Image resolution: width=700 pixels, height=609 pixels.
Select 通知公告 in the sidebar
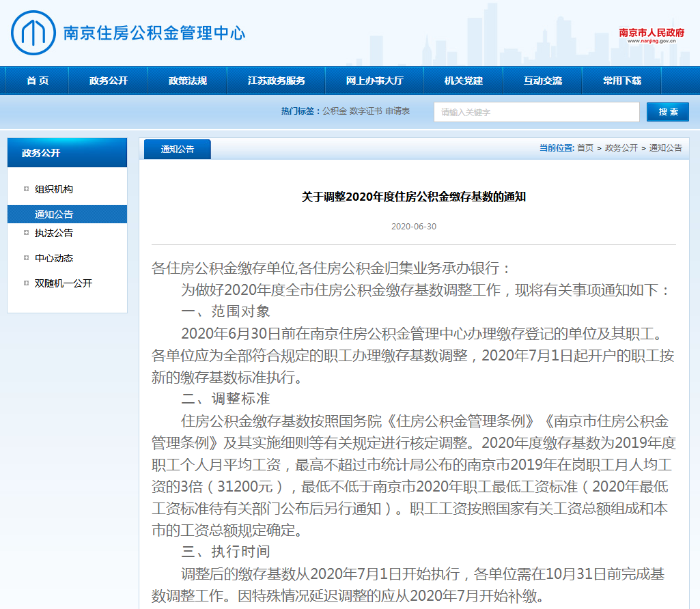[67, 214]
